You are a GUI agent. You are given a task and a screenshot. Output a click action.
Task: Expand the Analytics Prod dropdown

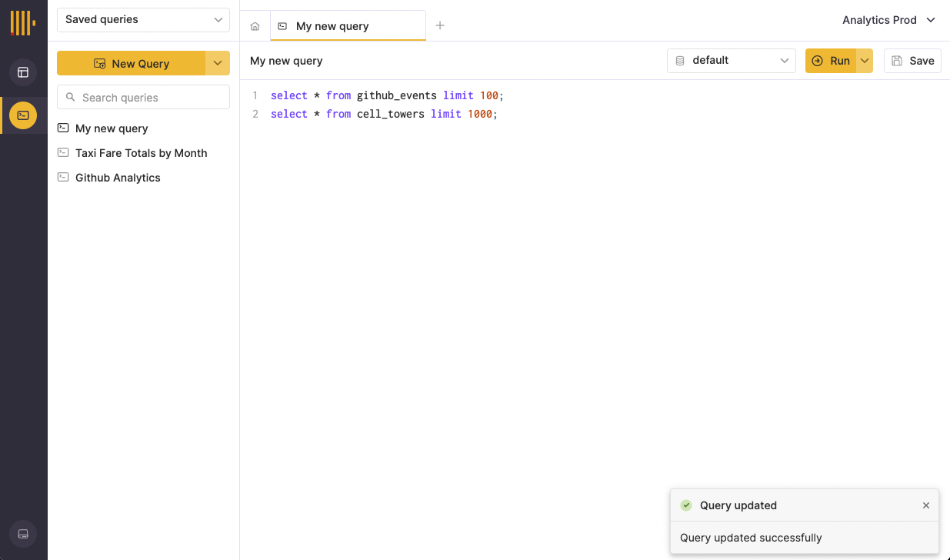[888, 20]
